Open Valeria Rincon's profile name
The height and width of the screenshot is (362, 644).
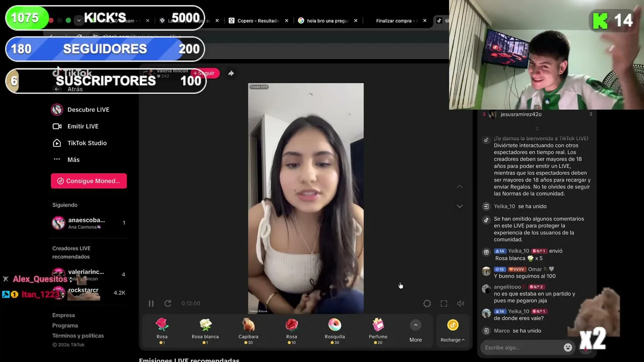click(172, 71)
